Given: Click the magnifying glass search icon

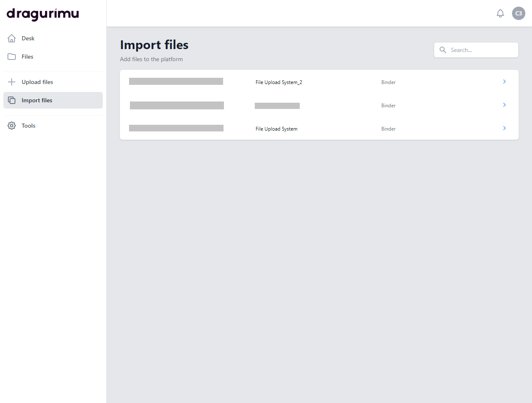Looking at the screenshot, I should tap(443, 50).
